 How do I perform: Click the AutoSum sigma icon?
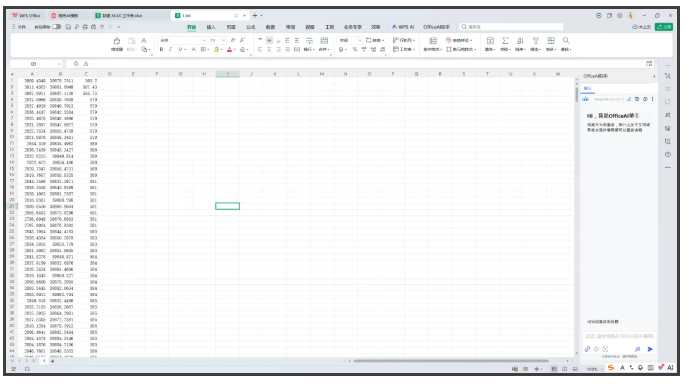(505, 40)
